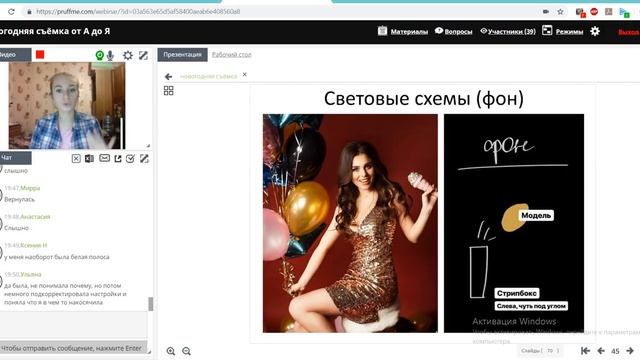Click the Стрипбокс label on the diagram
The width and height of the screenshot is (640, 360).
[517, 293]
